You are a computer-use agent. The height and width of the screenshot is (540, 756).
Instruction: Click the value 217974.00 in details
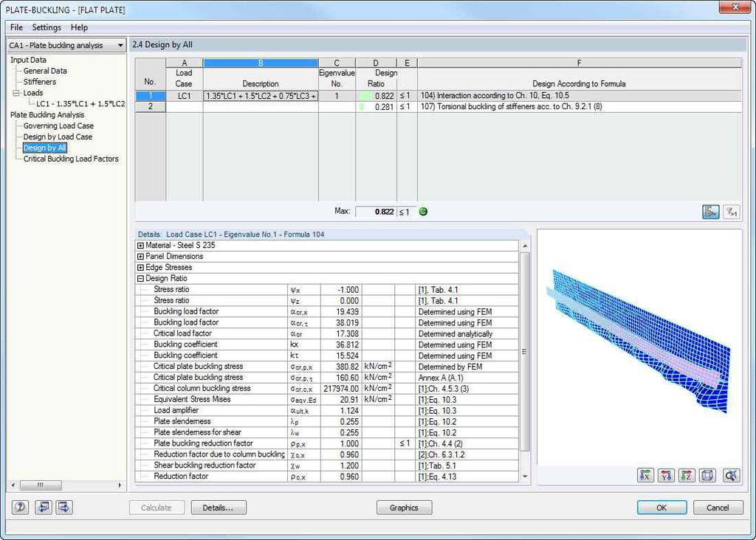(341, 389)
